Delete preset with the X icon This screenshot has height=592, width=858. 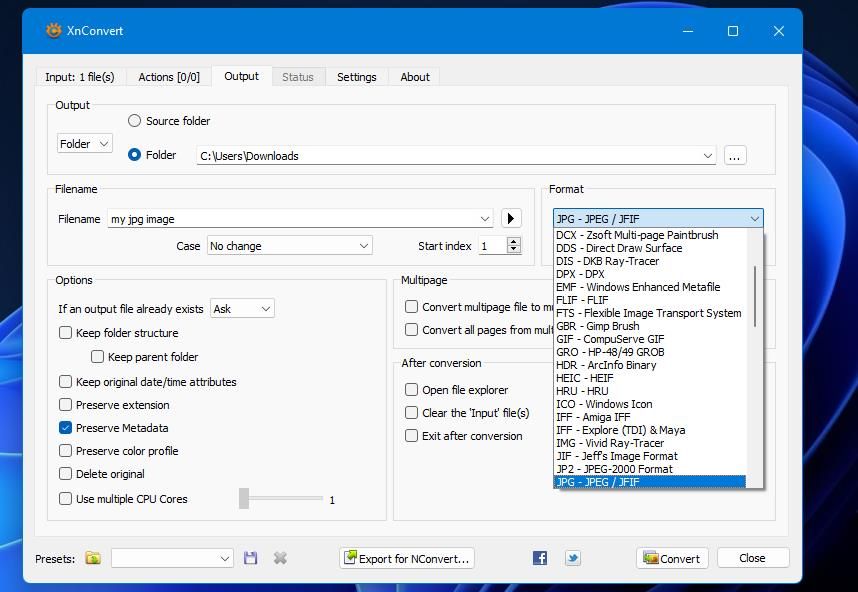pos(280,558)
